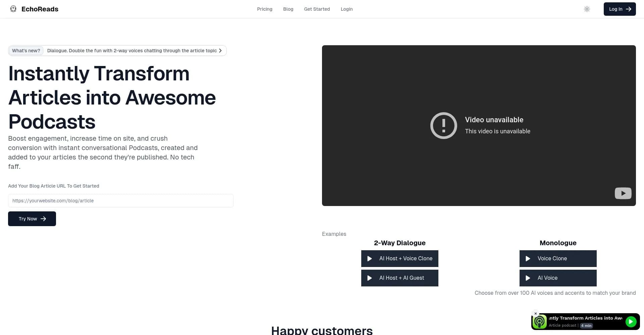
Task: Close the floating article podcast widget
Action: (536, 314)
